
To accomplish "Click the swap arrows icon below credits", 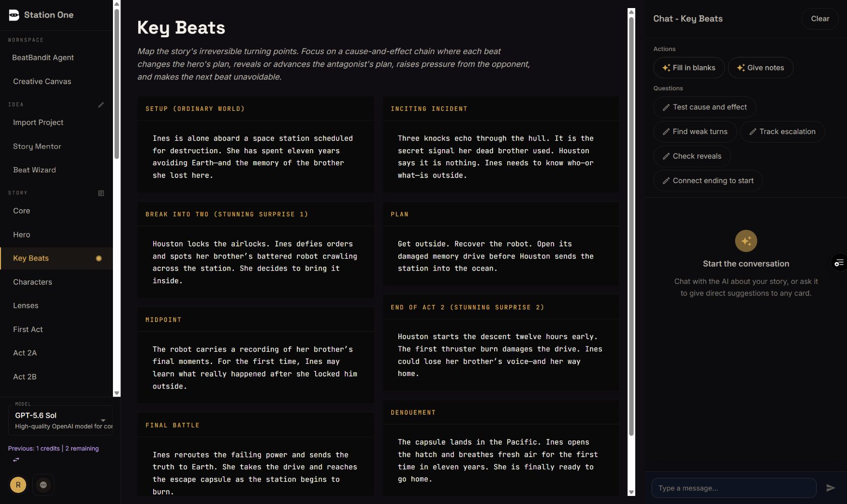I will (x=16, y=460).
